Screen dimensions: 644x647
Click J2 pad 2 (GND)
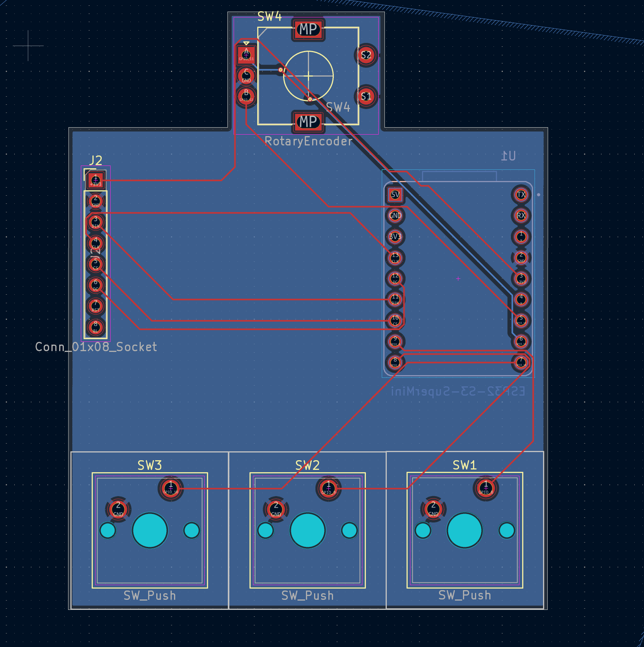96,201
